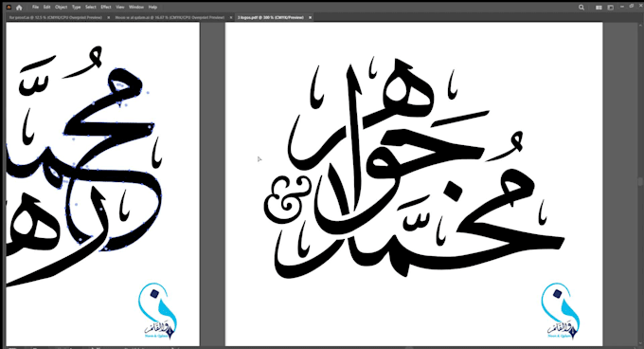
Task: Open the Window menu
Action: tap(136, 7)
